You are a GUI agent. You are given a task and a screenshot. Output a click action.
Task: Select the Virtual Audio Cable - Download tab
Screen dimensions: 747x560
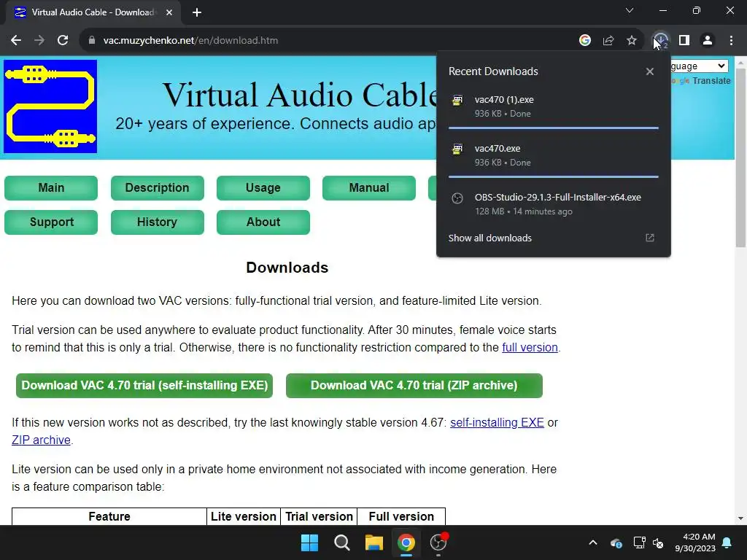[93, 12]
